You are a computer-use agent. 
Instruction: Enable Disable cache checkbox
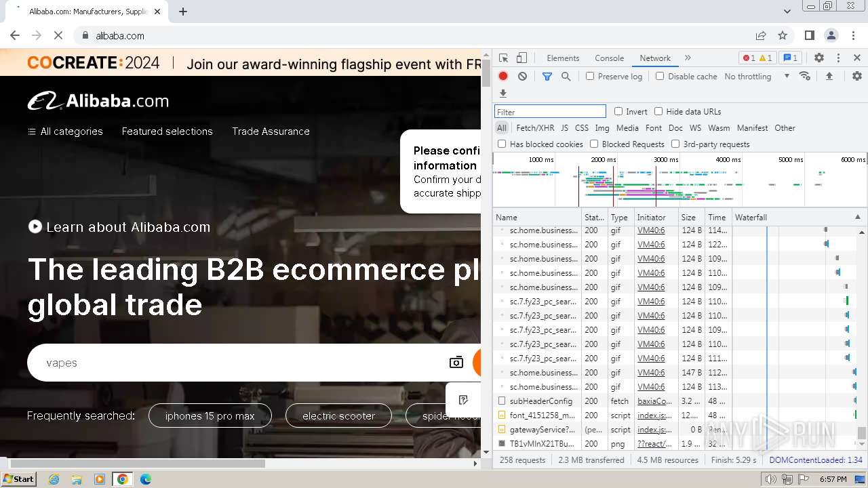660,76
